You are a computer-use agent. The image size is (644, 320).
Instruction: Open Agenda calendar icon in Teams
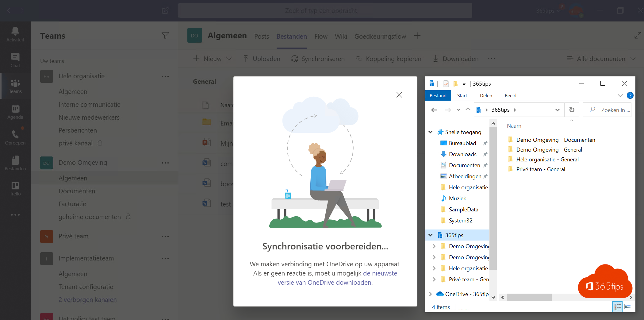15,112
